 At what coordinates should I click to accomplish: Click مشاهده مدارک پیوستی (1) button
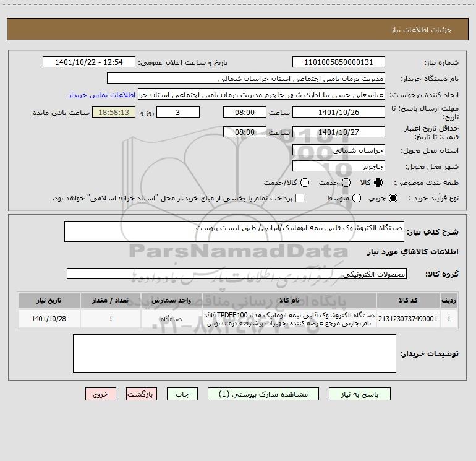pyautogui.click(x=263, y=394)
